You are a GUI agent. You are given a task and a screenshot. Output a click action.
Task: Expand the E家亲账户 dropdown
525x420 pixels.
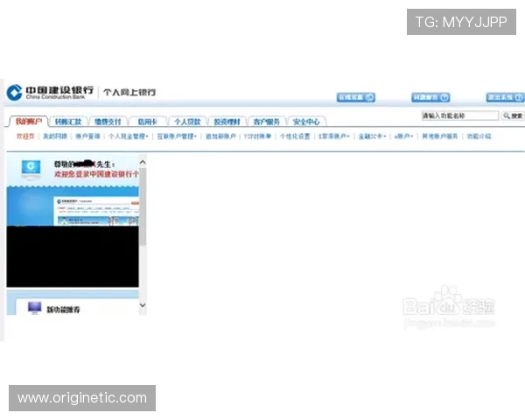coord(334,136)
